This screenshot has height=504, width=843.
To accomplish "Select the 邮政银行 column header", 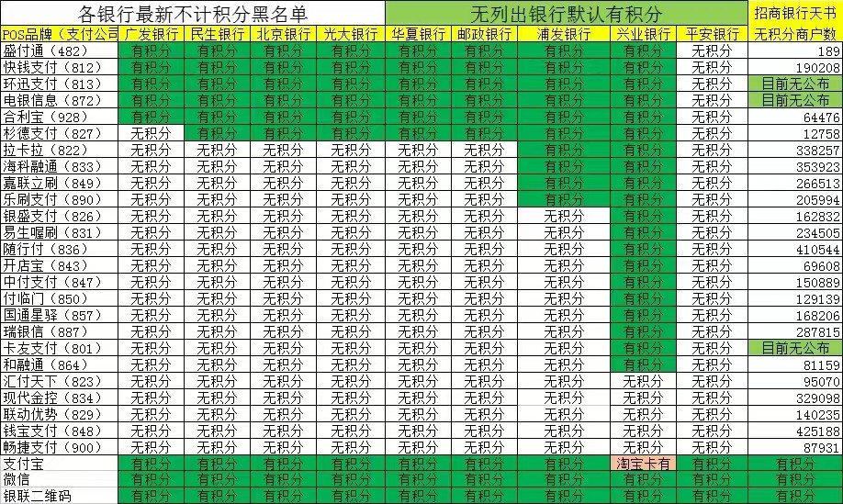I will 484,34.
